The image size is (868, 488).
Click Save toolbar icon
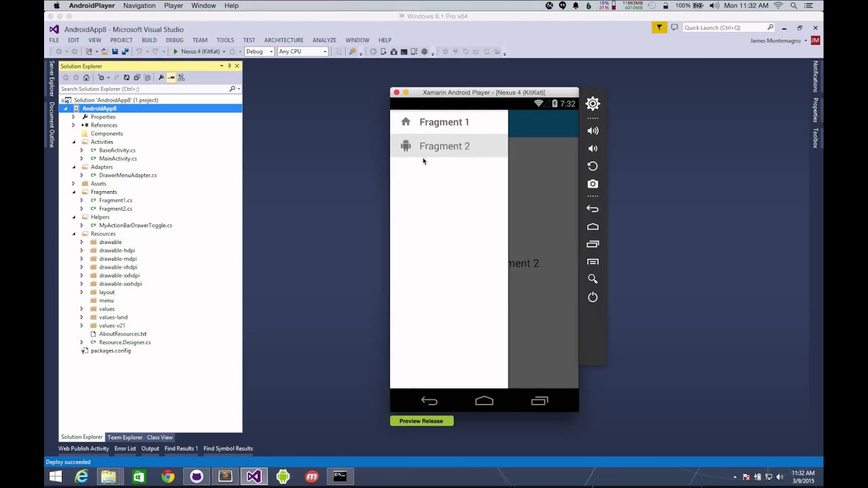pos(115,52)
